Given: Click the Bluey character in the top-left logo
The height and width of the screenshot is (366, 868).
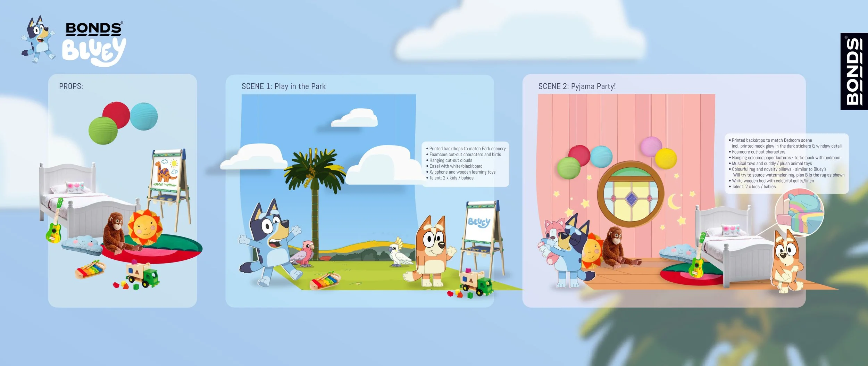Looking at the screenshot, I should (39, 39).
